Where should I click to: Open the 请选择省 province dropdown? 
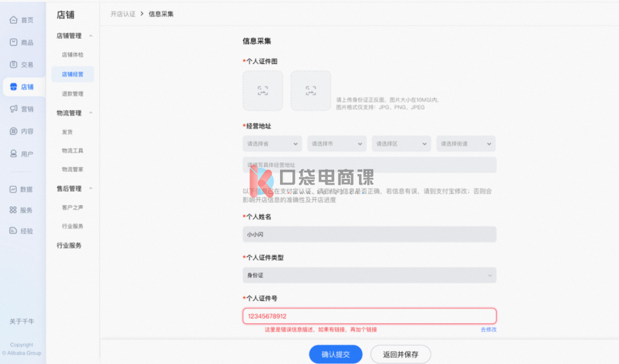pyautogui.click(x=272, y=143)
